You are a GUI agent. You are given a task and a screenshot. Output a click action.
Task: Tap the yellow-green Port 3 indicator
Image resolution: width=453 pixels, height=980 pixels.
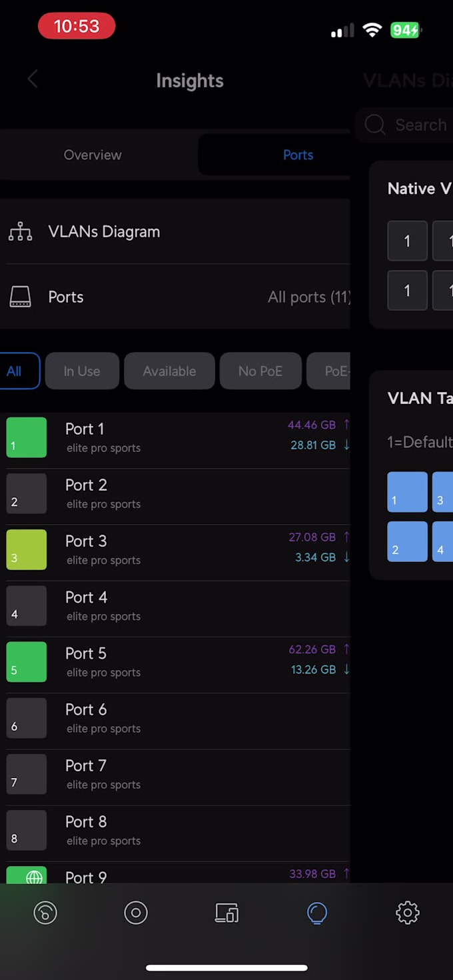26,549
